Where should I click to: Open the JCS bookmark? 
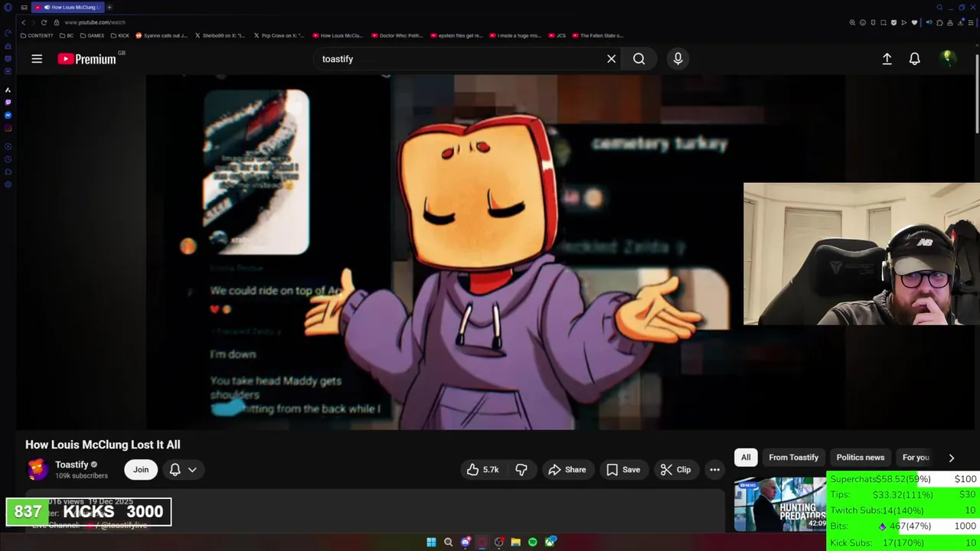557,35
